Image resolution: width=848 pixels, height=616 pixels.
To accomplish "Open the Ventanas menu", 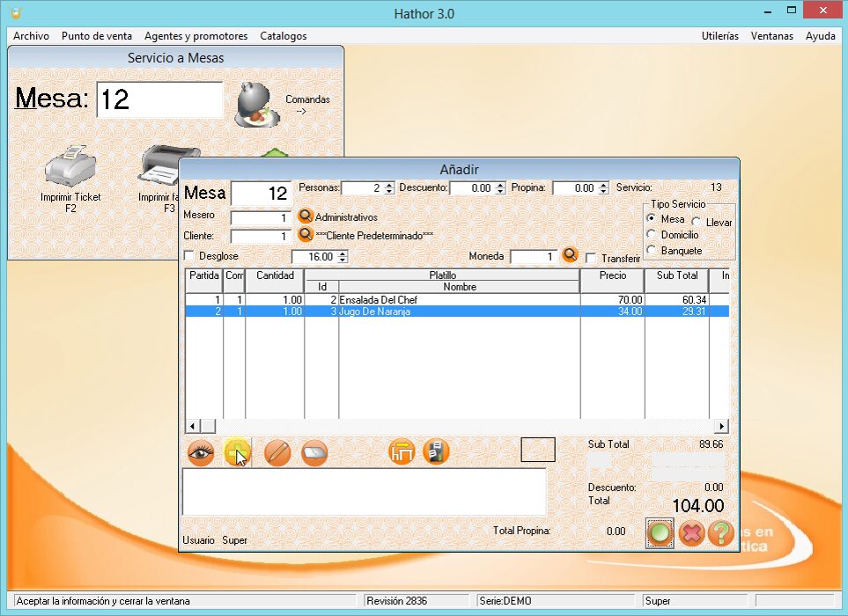I will [771, 36].
